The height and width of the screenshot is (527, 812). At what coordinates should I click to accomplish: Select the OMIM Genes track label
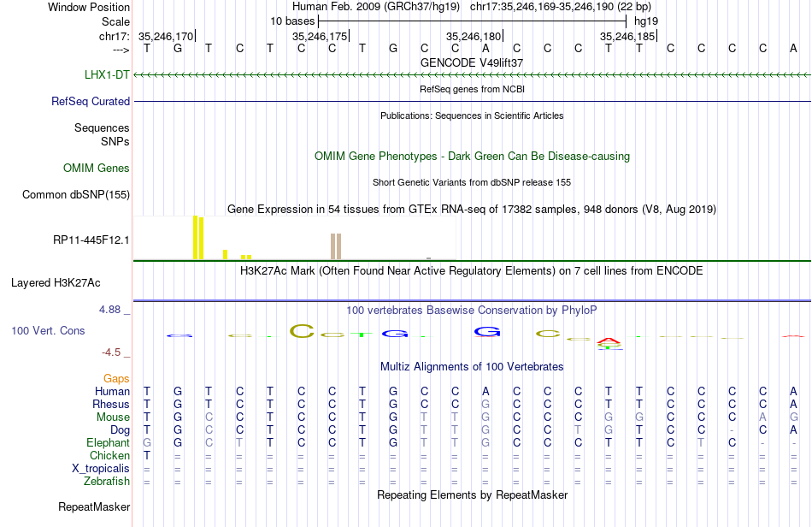[x=97, y=168]
